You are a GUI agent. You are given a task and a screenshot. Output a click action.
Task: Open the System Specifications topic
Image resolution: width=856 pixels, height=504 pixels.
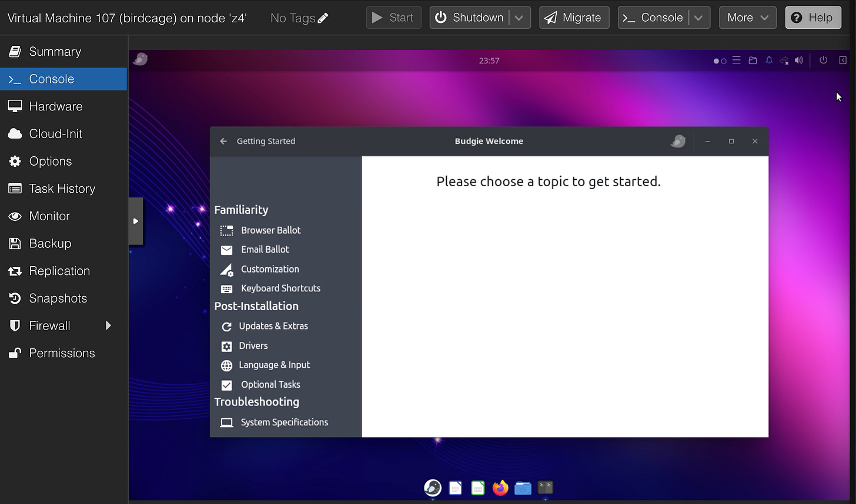(x=286, y=422)
